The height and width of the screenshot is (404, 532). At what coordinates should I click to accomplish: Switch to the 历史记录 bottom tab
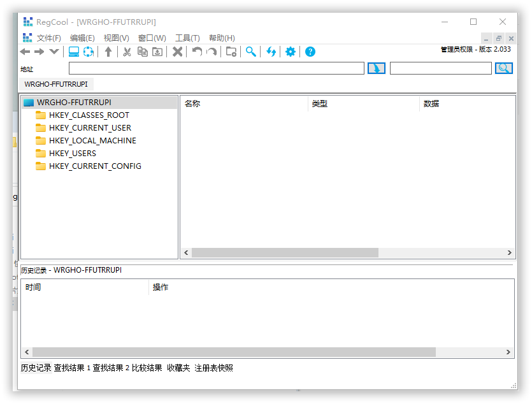(x=36, y=368)
